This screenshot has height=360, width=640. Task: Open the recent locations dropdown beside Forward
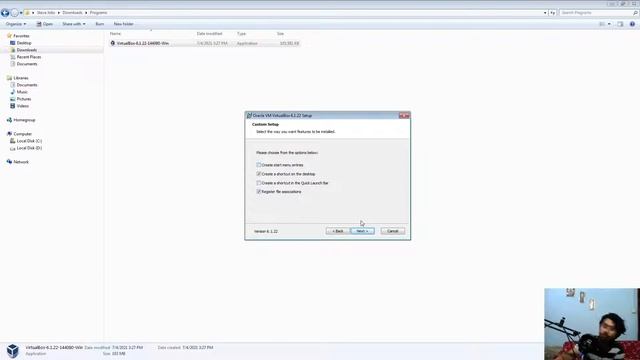pyautogui.click(x=21, y=13)
